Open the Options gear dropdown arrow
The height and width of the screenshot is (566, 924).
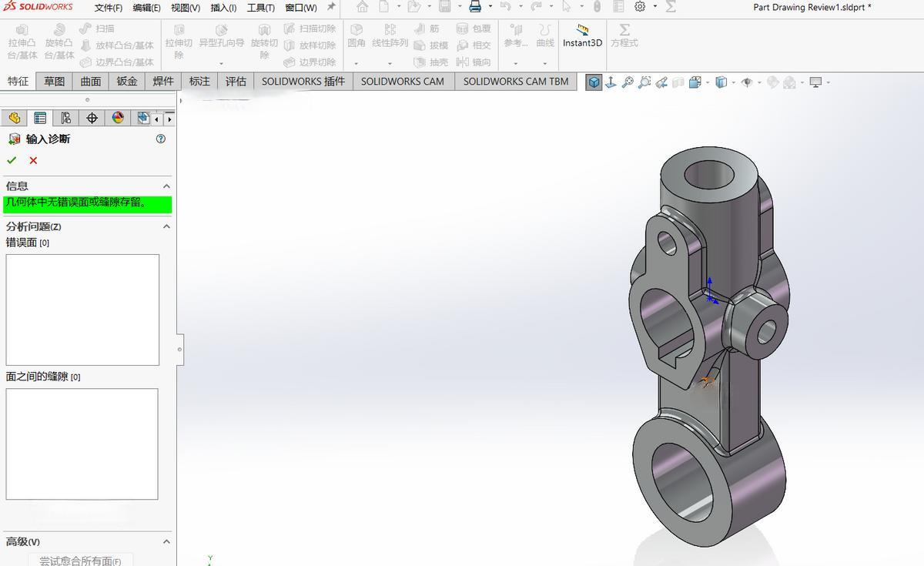tap(655, 7)
